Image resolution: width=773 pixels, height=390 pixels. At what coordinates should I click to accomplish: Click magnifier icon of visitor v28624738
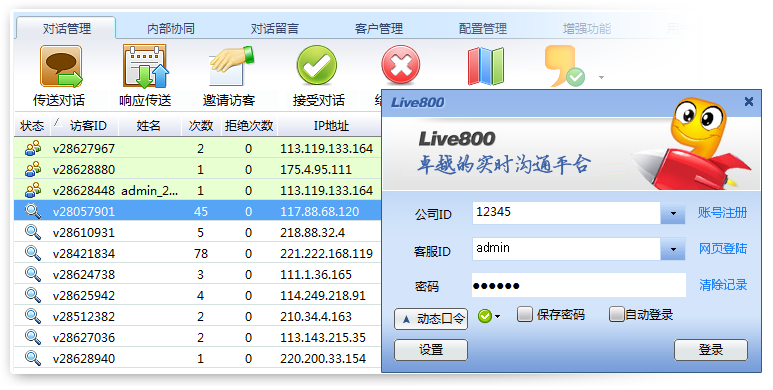(x=33, y=274)
